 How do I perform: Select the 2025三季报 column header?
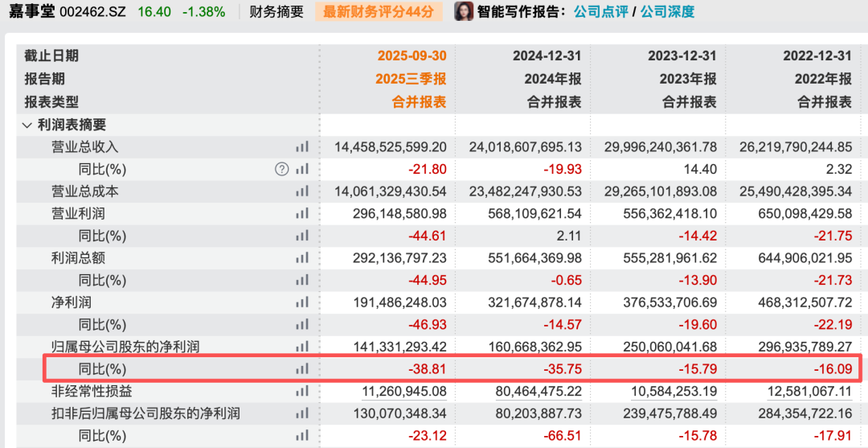[x=410, y=79]
